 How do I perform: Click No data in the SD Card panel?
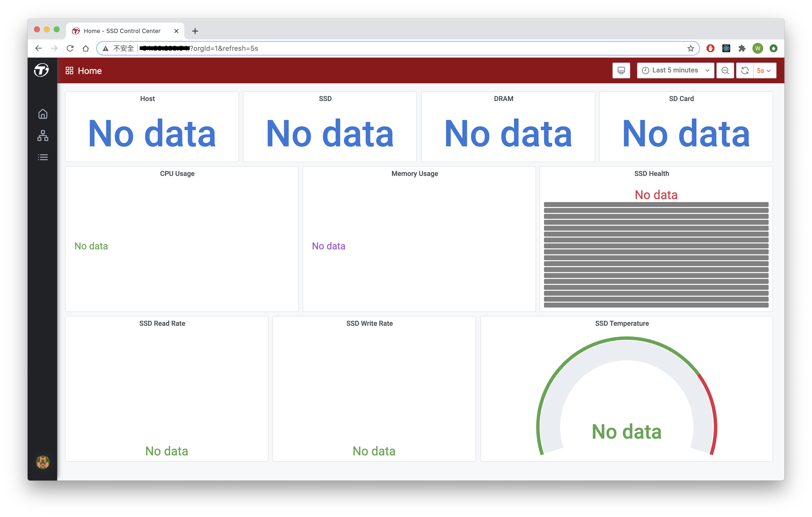point(686,134)
